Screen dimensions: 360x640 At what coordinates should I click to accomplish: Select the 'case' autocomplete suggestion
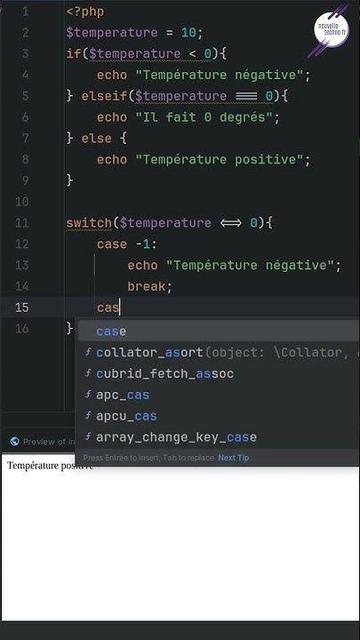click(x=219, y=331)
